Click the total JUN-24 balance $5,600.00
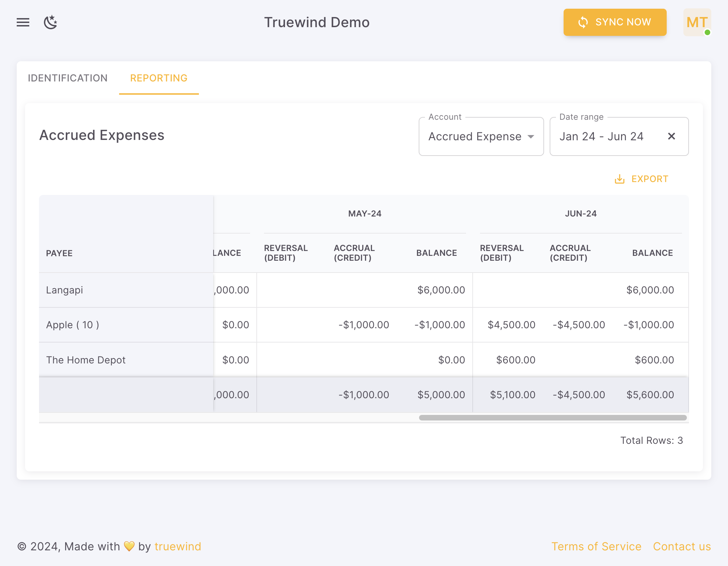Screen dimensions: 728x566 (650, 395)
